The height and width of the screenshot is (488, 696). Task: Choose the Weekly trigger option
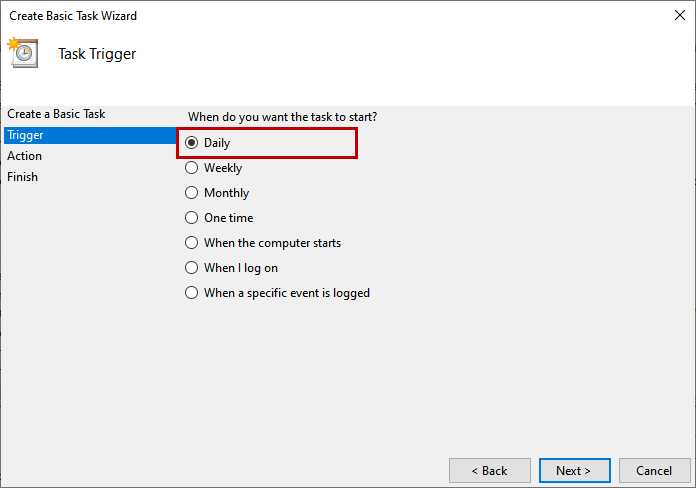pos(192,168)
